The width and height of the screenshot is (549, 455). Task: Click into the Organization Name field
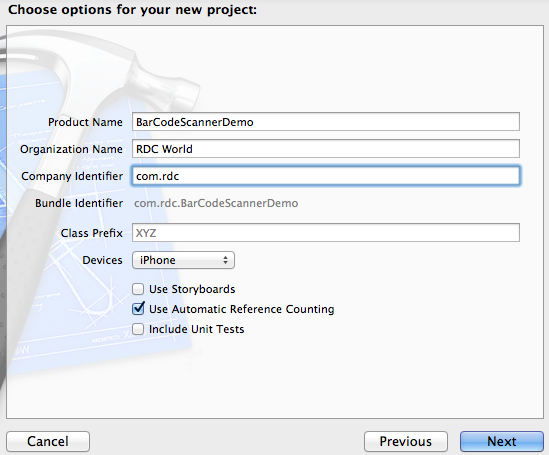(x=326, y=149)
